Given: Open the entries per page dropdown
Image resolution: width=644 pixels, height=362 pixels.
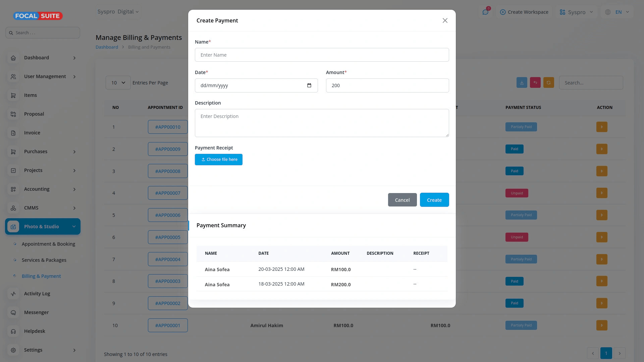Looking at the screenshot, I should pos(118,83).
